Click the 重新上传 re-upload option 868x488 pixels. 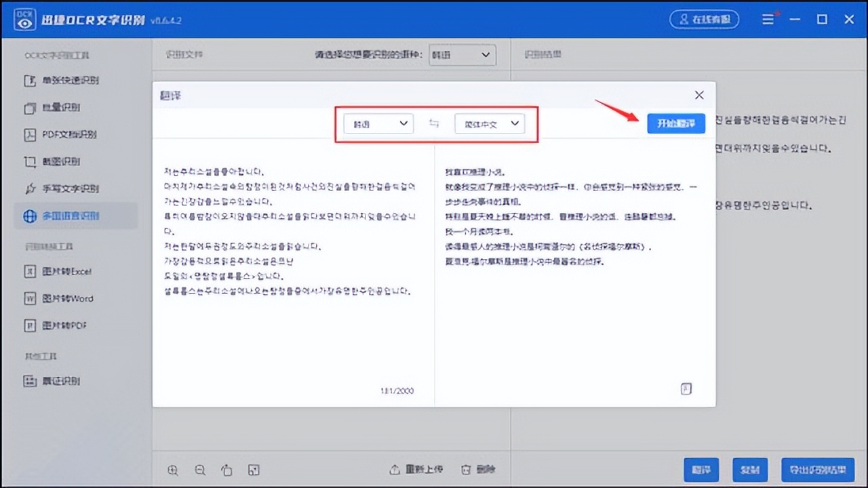click(416, 468)
